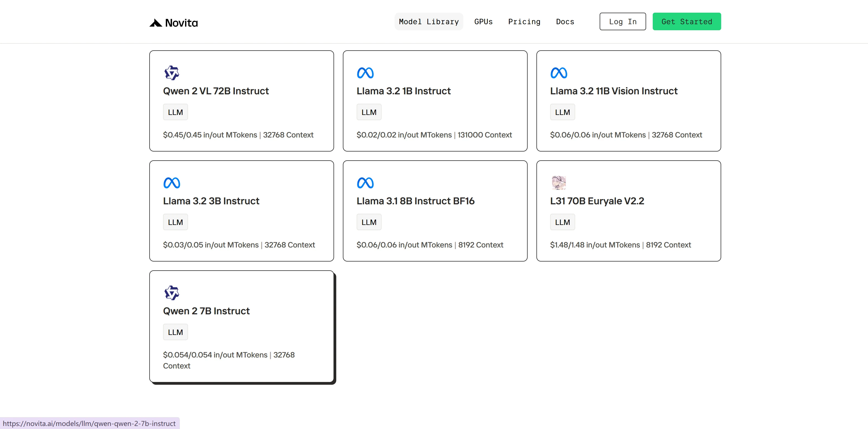
Task: Click the '$0.45/0.45 in/out MTokens | 32768 Context' text
Action: tap(238, 135)
